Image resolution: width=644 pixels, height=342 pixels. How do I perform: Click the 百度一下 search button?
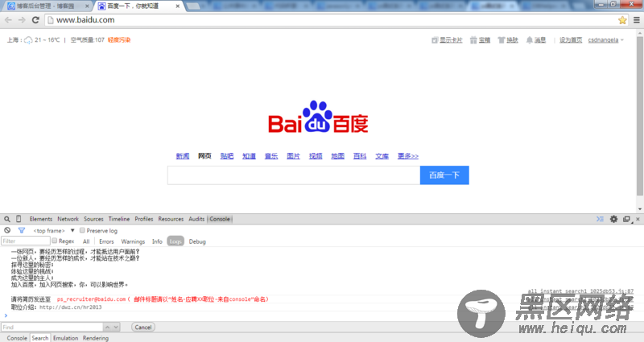[444, 175]
